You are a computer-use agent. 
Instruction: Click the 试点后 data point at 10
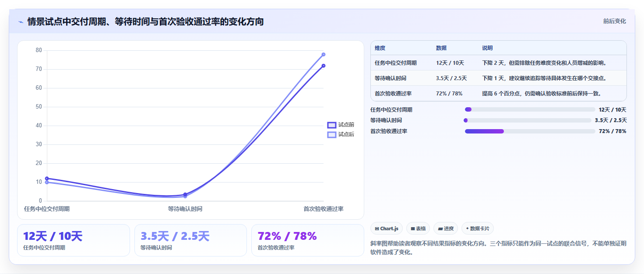tap(47, 183)
